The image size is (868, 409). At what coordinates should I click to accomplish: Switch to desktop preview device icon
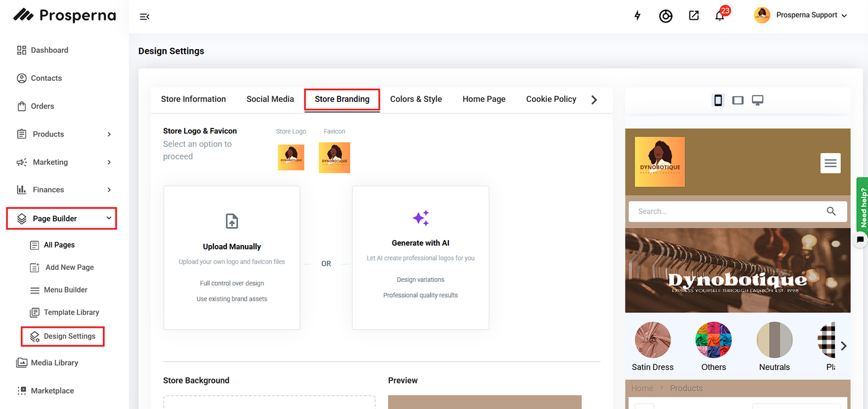(757, 100)
